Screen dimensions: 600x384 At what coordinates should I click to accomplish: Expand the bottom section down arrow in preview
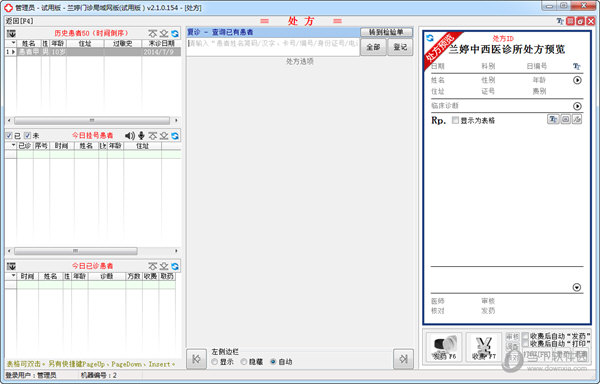(x=577, y=287)
